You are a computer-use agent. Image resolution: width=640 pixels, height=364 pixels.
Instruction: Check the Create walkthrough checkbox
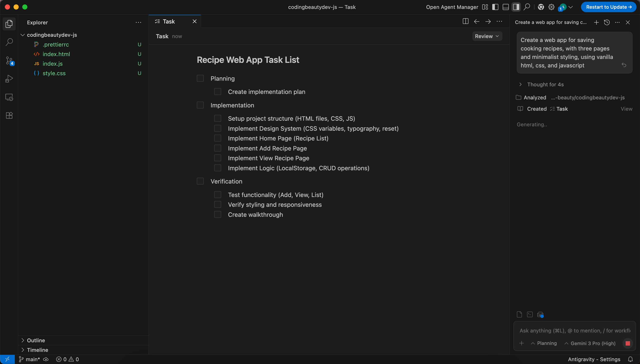click(x=218, y=214)
